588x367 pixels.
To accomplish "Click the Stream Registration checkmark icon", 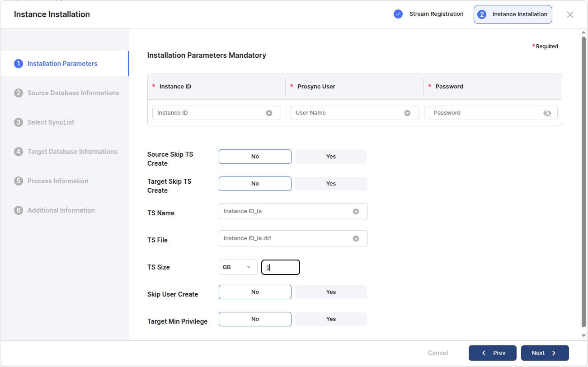I will tap(398, 14).
